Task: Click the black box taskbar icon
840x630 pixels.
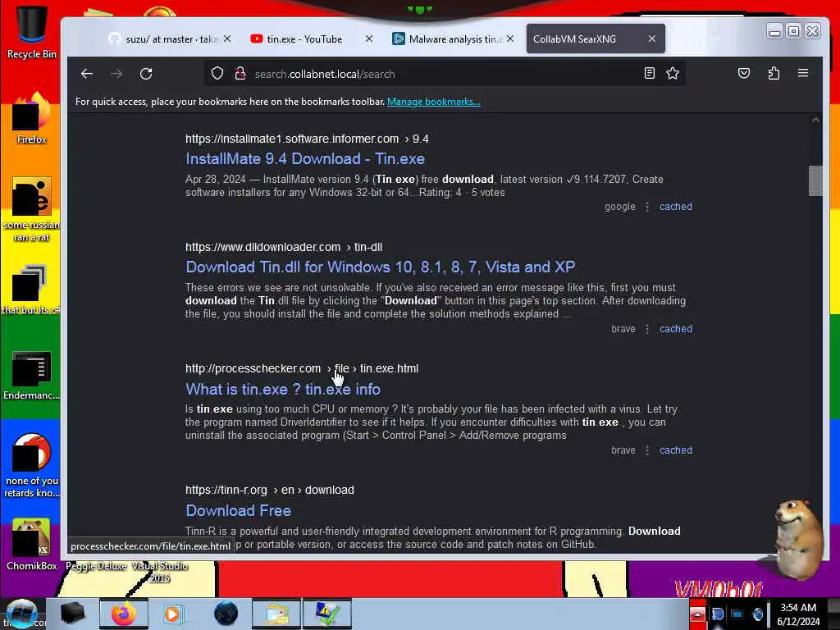Action: point(72,614)
